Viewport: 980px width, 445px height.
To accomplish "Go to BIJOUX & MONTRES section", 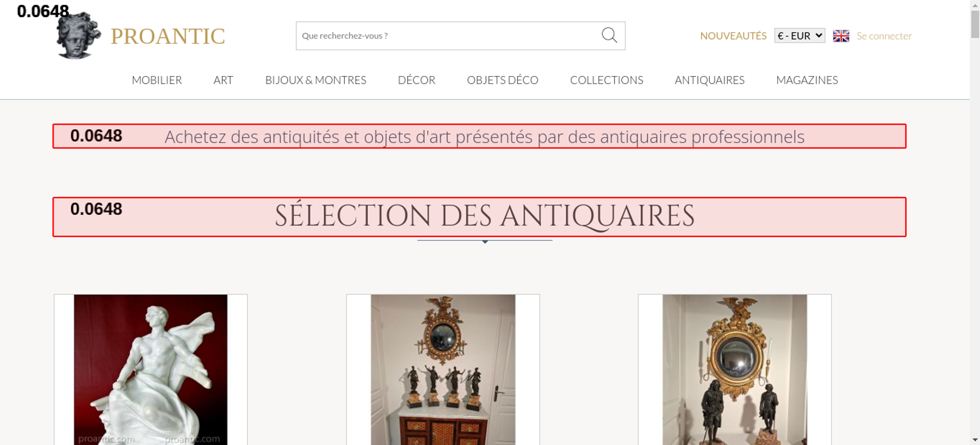I will coord(316,80).
